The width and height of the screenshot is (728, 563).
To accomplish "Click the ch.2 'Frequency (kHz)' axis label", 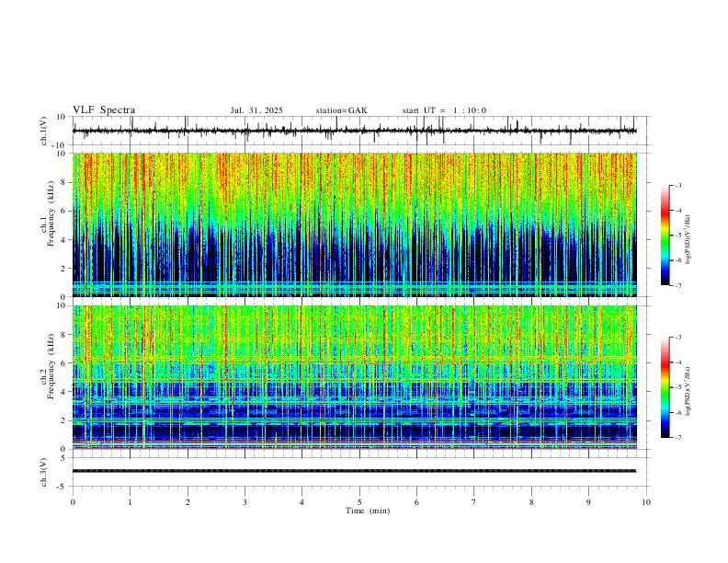I will pos(51,365).
